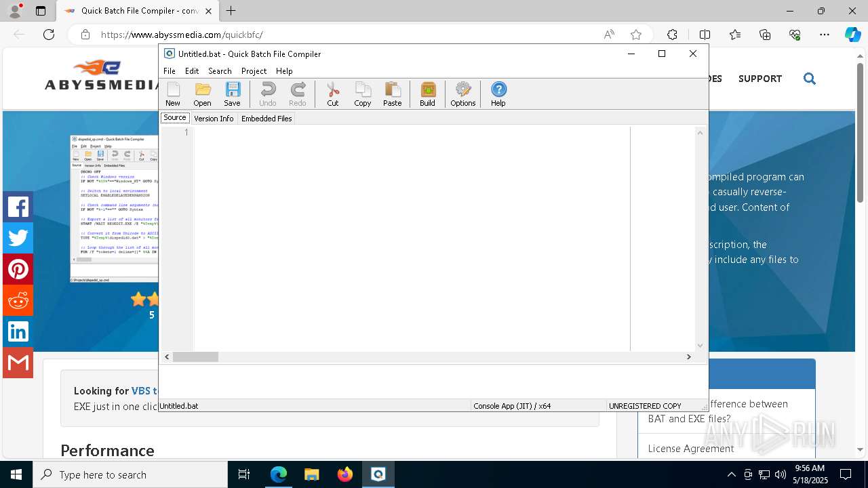Click the editor horizontal scrollbar thumb
The image size is (868, 488).
tap(195, 357)
